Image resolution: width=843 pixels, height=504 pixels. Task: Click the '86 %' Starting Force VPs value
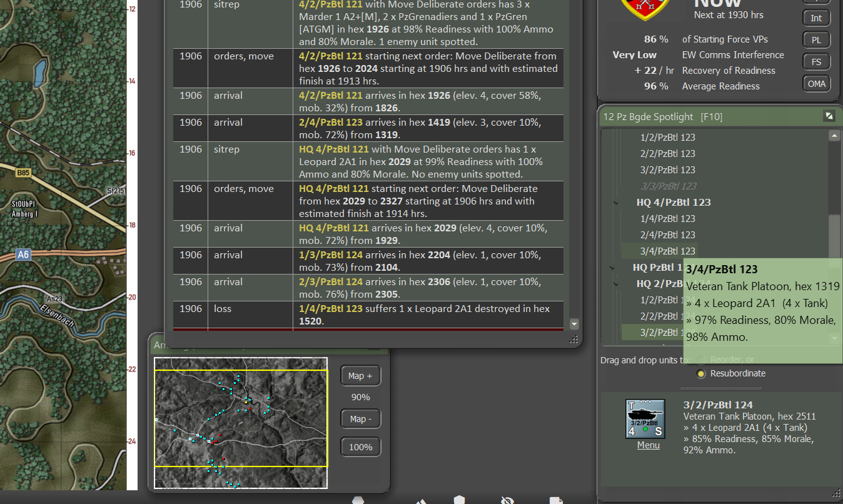tap(656, 39)
